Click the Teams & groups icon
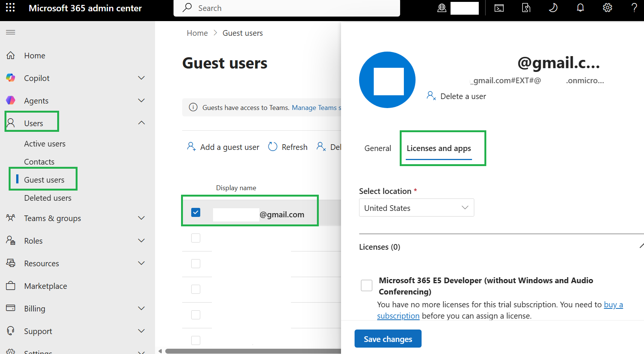Screen dimensions: 644x354 point(11,218)
